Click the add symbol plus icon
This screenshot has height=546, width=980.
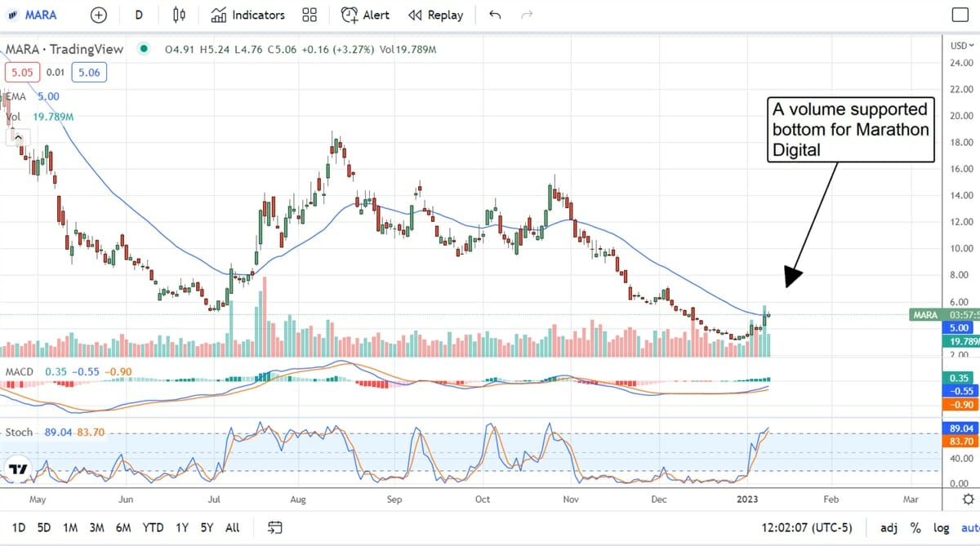(98, 15)
